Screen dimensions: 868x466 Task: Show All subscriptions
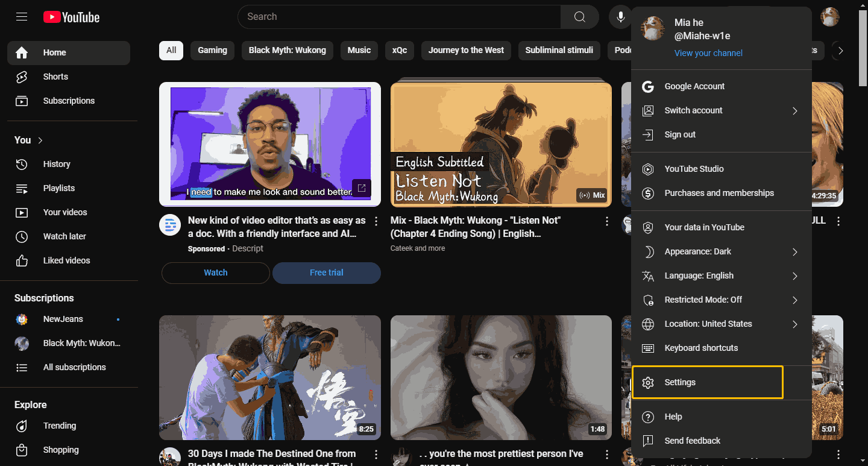pos(69,367)
